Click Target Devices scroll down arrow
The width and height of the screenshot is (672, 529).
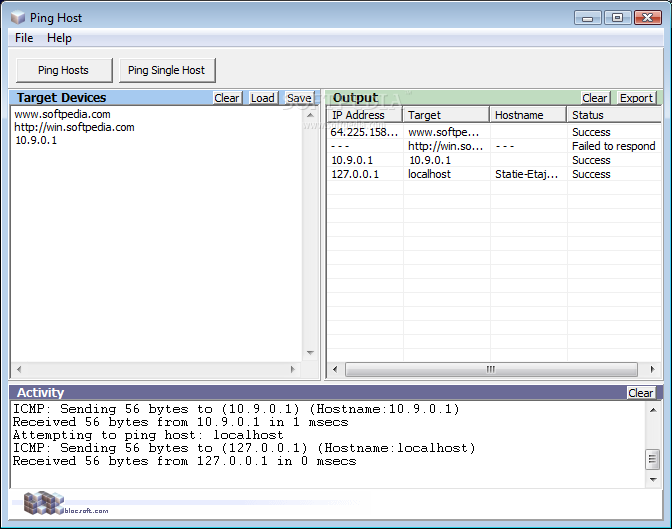tap(311, 353)
